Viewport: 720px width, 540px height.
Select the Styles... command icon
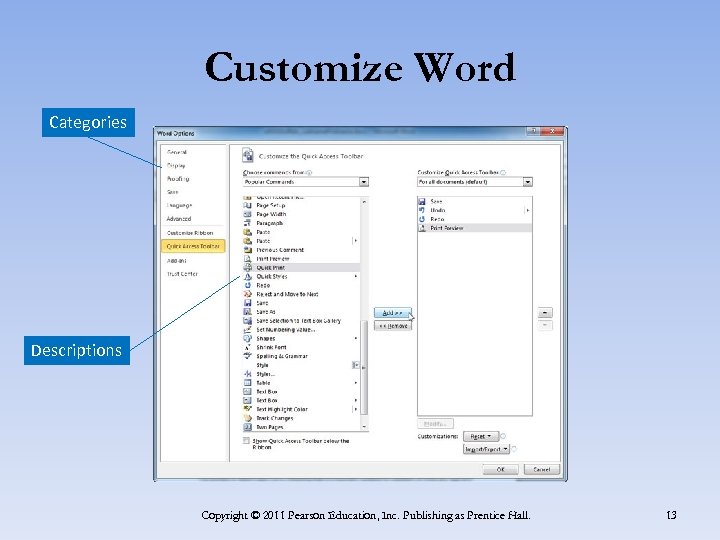pyautogui.click(x=248, y=374)
